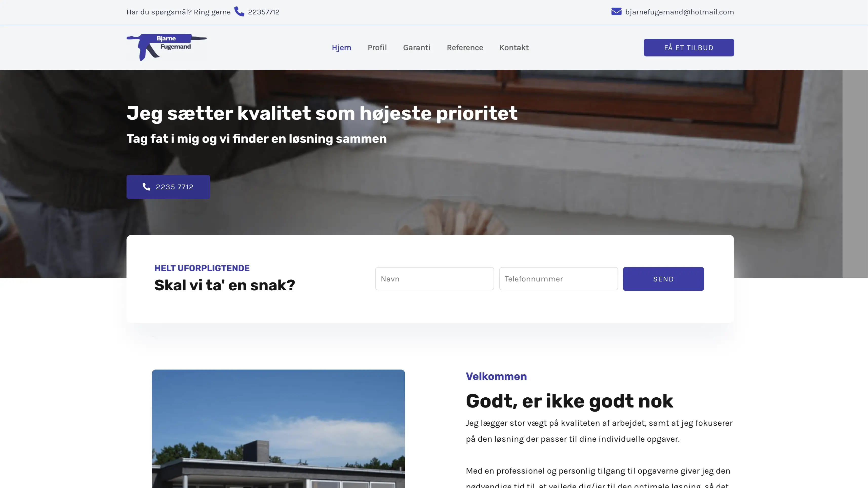Click the Bjarne Fugemand caulking gun logo
Image resolution: width=868 pixels, height=488 pixels.
coord(166,47)
